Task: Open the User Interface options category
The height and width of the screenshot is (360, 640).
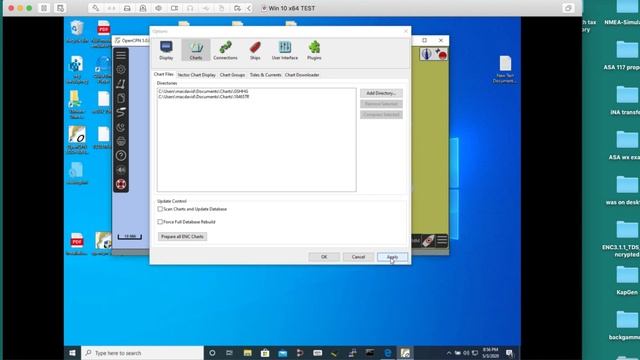Action: point(285,50)
